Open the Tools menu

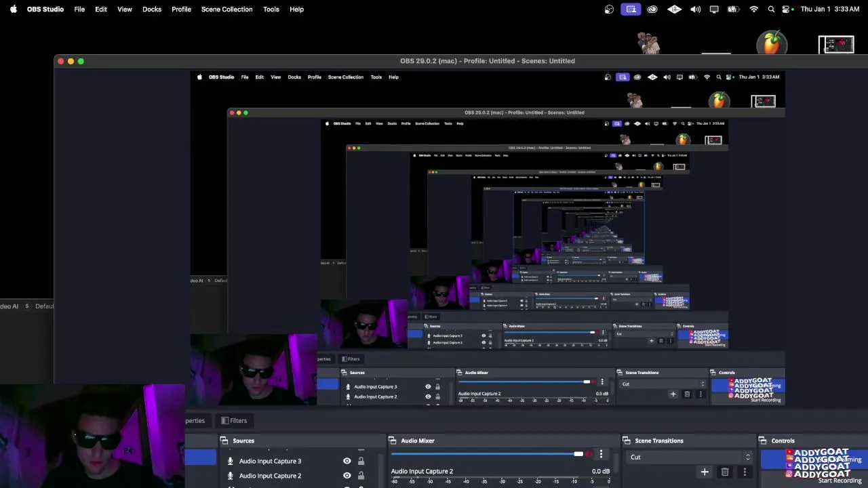click(271, 9)
